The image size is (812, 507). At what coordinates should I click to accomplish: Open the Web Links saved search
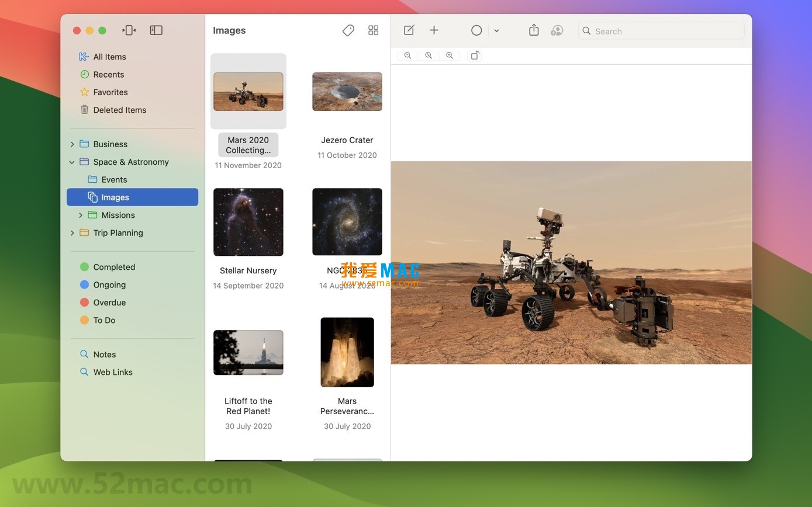(x=112, y=372)
